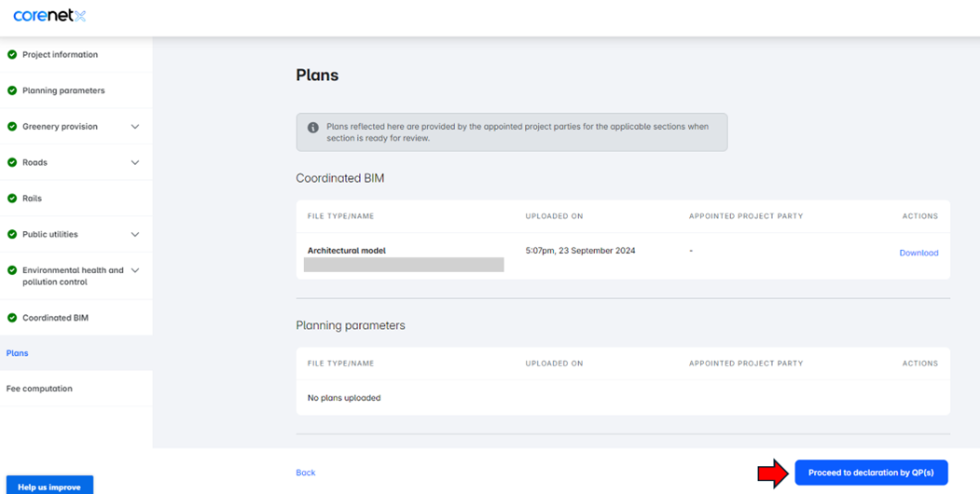Expand Environmental health and pollution control chevron
Screen dimensions: 980x494
[x=135, y=271]
